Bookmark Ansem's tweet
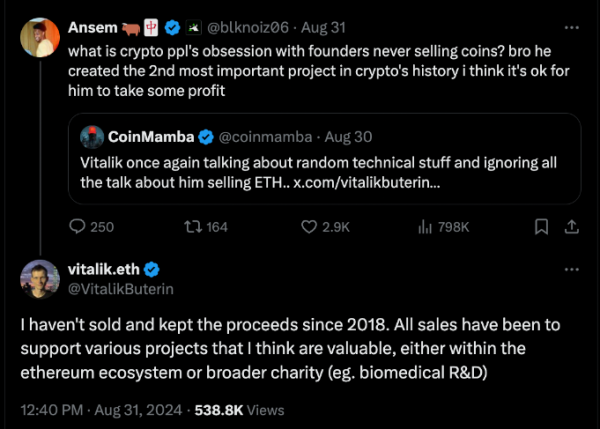The height and width of the screenshot is (429, 600). [541, 227]
